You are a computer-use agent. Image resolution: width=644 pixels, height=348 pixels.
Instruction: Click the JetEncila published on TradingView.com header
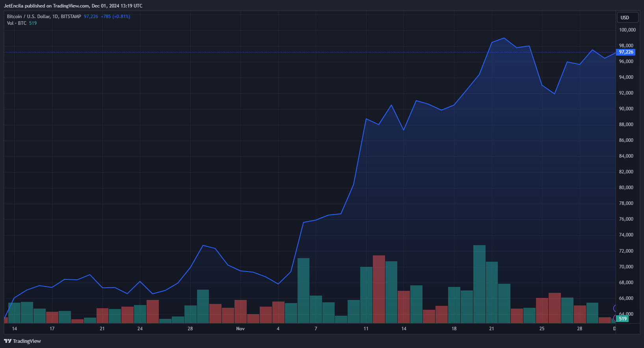pyautogui.click(x=73, y=6)
